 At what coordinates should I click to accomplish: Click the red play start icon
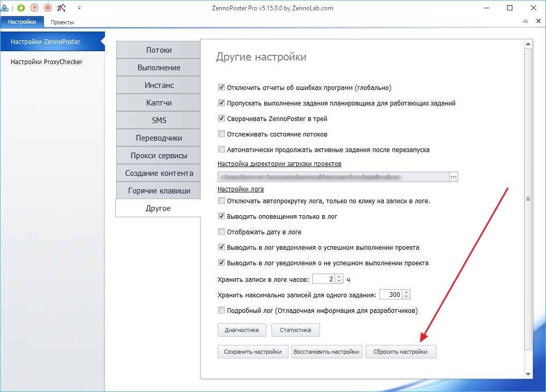click(x=35, y=8)
